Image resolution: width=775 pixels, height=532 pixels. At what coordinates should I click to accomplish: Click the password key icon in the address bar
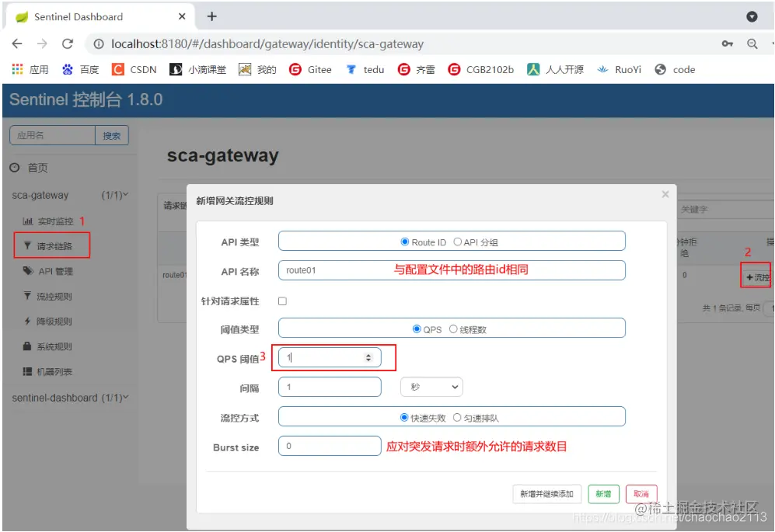[728, 44]
